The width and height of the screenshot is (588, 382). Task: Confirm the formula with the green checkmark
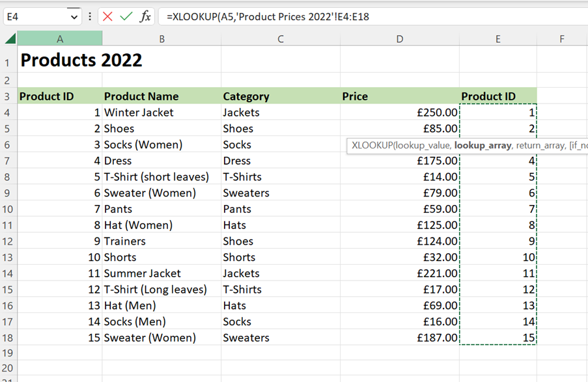click(126, 16)
